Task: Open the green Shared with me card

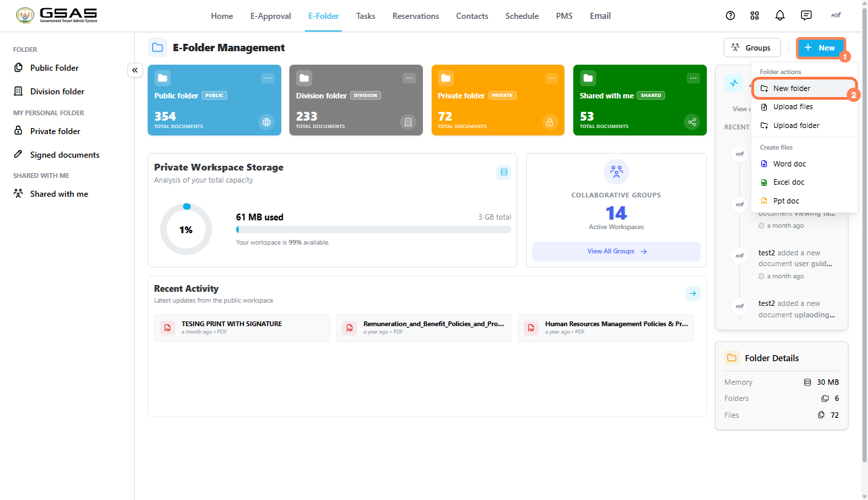Action: 640,100
